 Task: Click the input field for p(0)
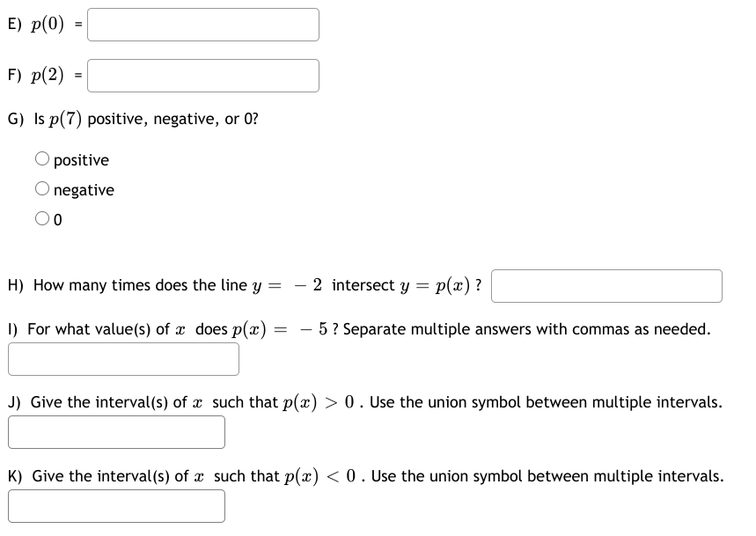[x=203, y=25]
